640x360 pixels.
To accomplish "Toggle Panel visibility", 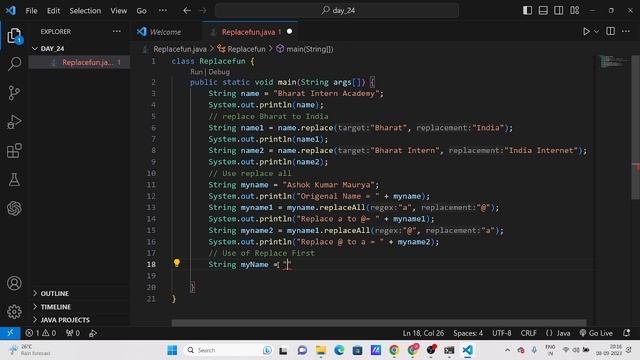I will coord(543,10).
